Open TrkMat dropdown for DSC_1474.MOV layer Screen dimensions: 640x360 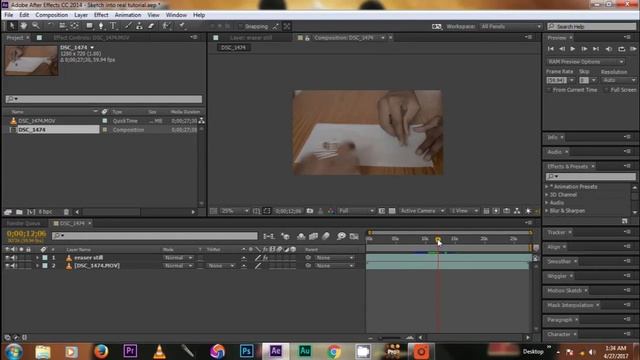(220, 266)
